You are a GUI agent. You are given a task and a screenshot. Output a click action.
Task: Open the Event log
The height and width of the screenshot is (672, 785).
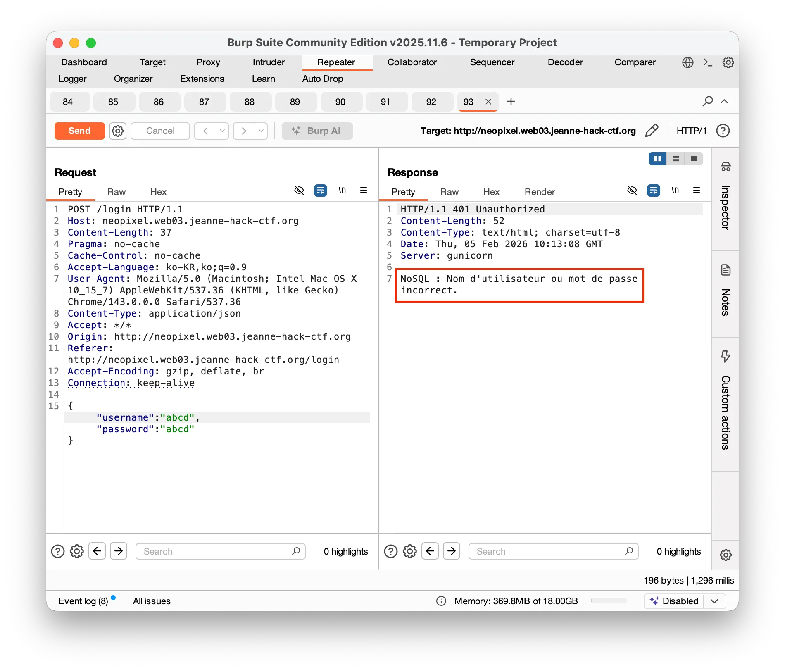(x=83, y=601)
